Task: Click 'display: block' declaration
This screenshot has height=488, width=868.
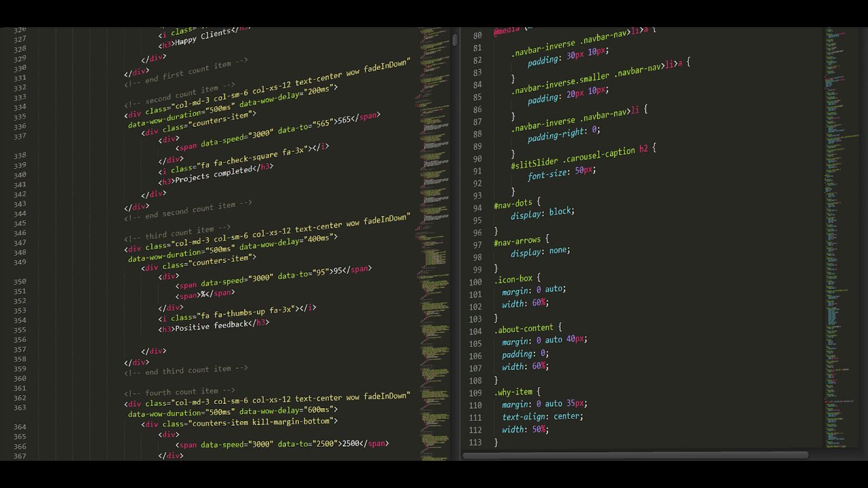Action: pyautogui.click(x=542, y=213)
